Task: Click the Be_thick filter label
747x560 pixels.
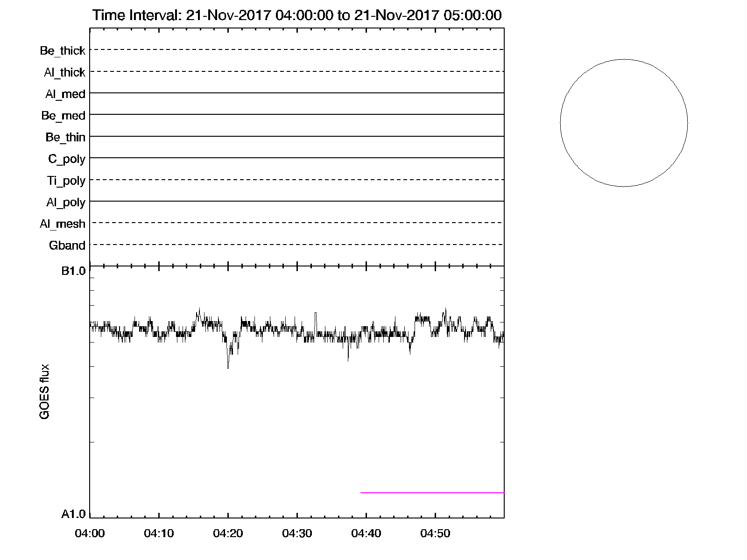Action: pos(63,50)
